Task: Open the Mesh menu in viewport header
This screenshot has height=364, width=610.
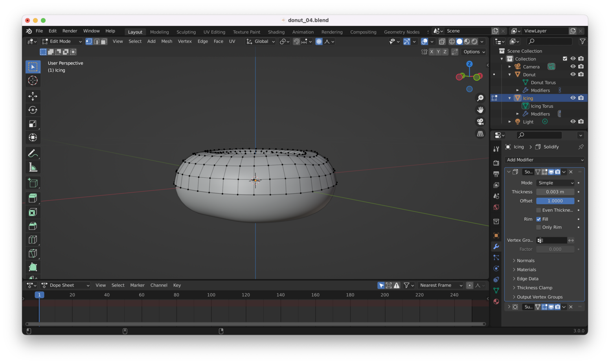Action: 167,41
